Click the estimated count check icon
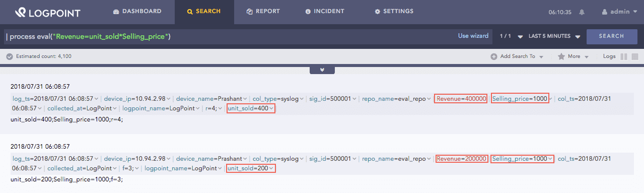 9,56
